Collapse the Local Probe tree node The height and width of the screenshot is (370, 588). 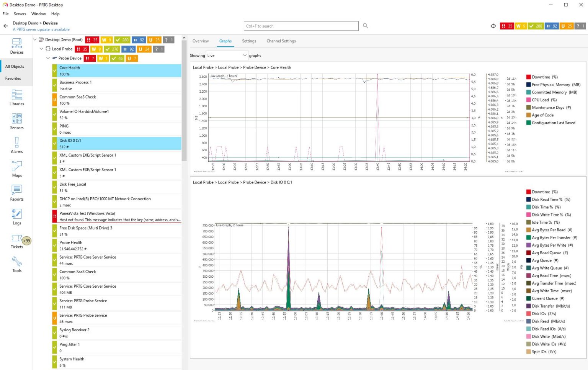41,49
